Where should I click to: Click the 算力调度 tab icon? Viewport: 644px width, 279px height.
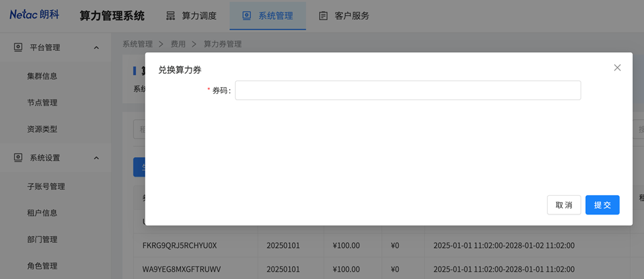click(x=170, y=16)
